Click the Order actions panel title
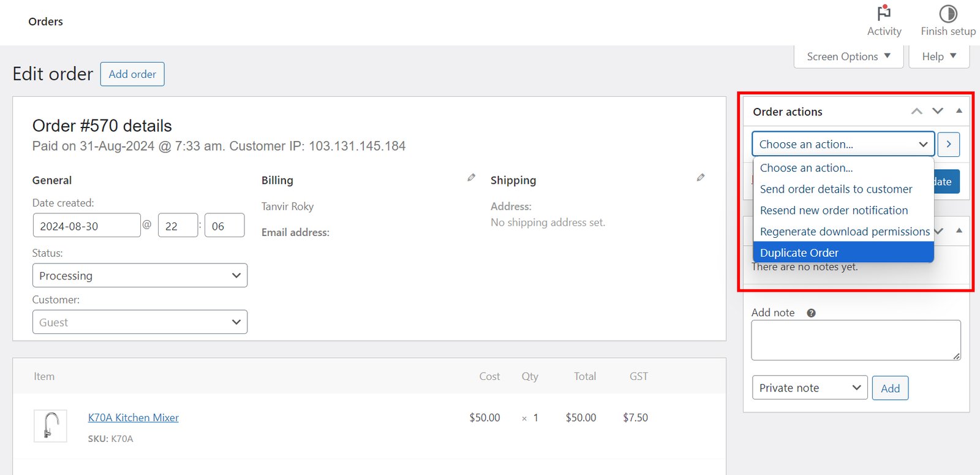980x475 pixels. (787, 112)
